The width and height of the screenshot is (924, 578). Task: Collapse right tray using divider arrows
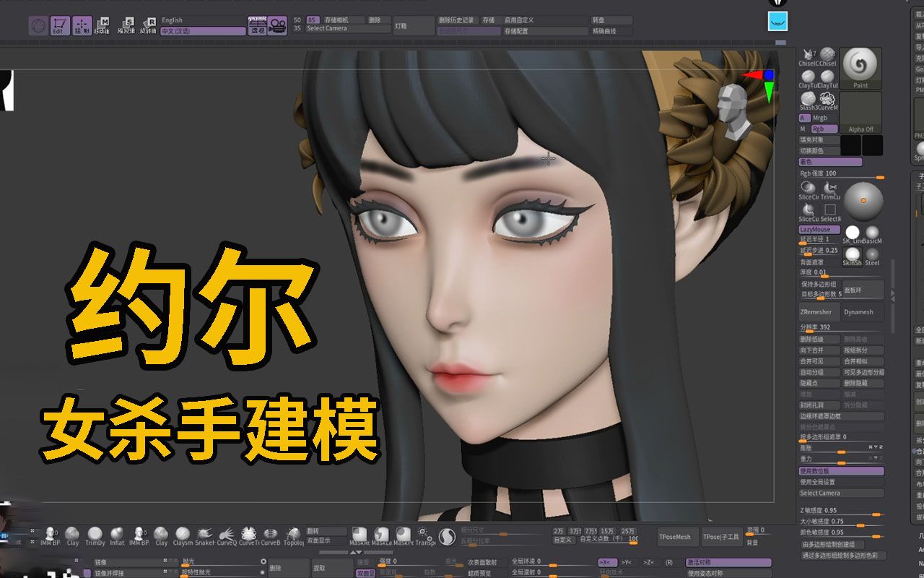(x=893, y=295)
